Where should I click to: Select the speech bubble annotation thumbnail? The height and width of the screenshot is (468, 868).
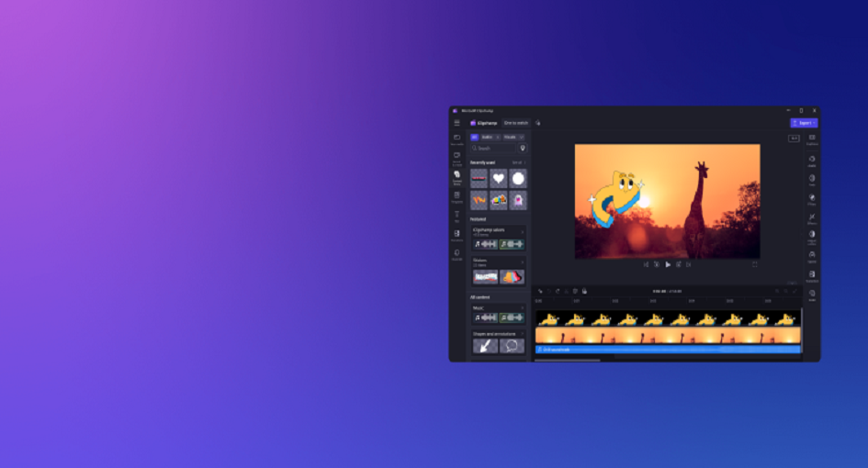pos(512,346)
